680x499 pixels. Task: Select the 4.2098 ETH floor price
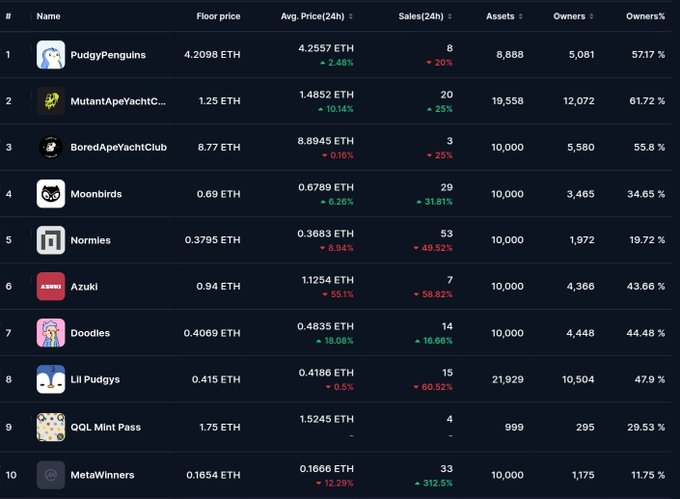point(212,55)
